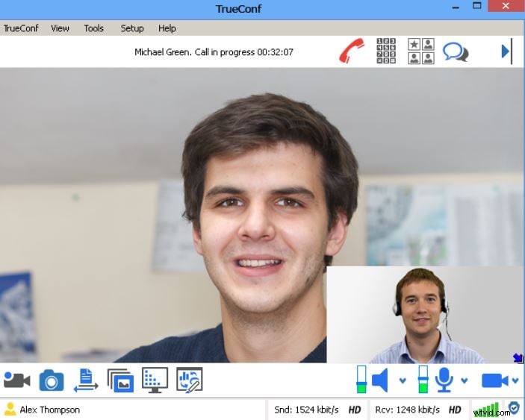Image resolution: width=525 pixels, height=420 pixels.
Task: Take a snapshot with the camera icon
Action: pyautogui.click(x=52, y=380)
